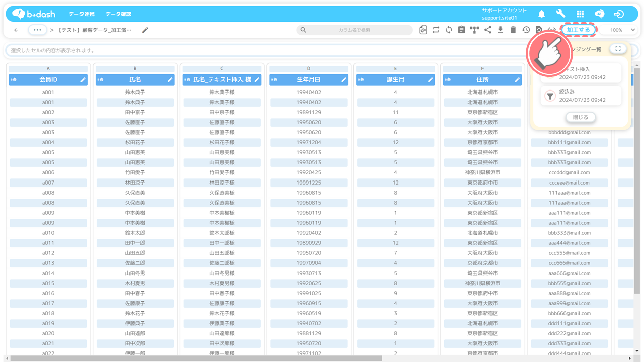
Task: Click the logout arrow icon
Action: point(619,14)
